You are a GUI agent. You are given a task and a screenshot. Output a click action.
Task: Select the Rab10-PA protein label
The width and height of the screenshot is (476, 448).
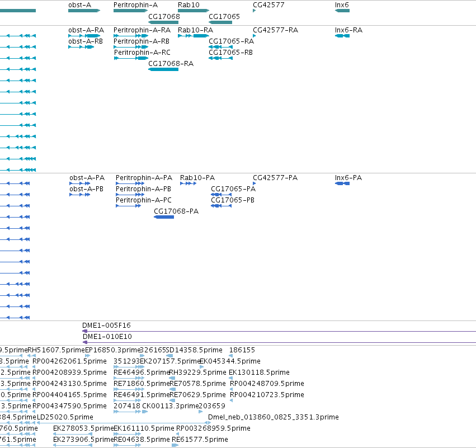tap(197, 177)
